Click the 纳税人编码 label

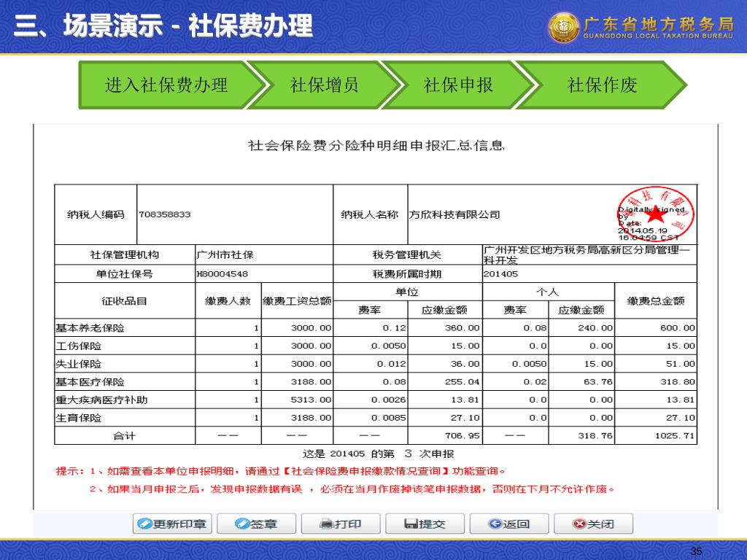point(96,215)
